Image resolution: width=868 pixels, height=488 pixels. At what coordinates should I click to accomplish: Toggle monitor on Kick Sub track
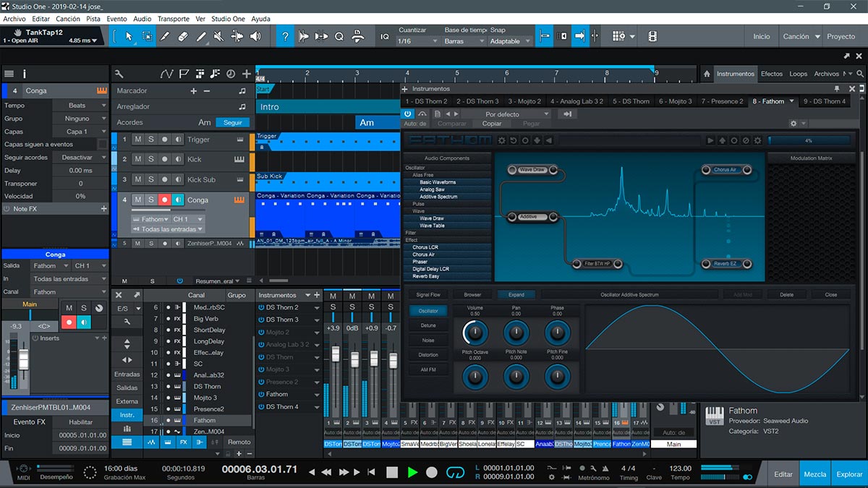(x=179, y=179)
